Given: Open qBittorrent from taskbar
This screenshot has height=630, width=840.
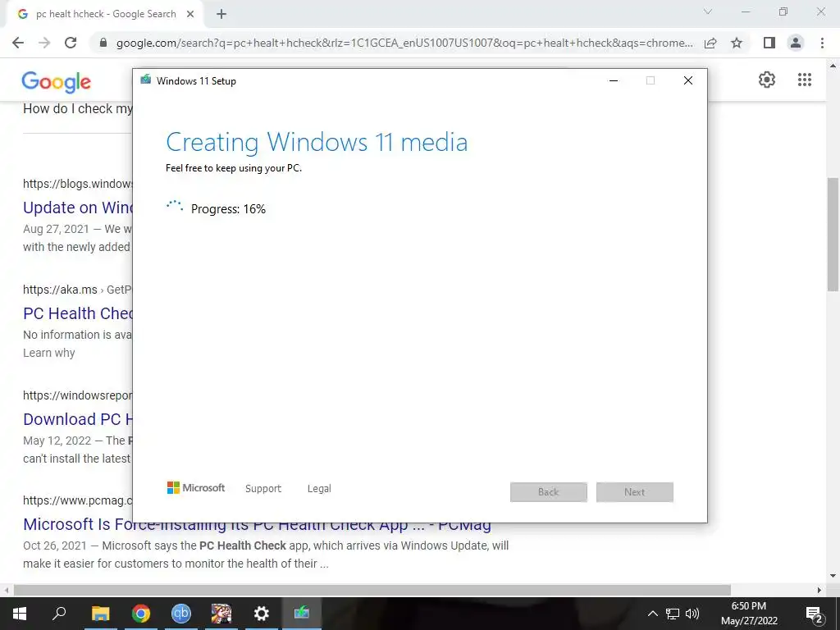Looking at the screenshot, I should [x=181, y=614].
